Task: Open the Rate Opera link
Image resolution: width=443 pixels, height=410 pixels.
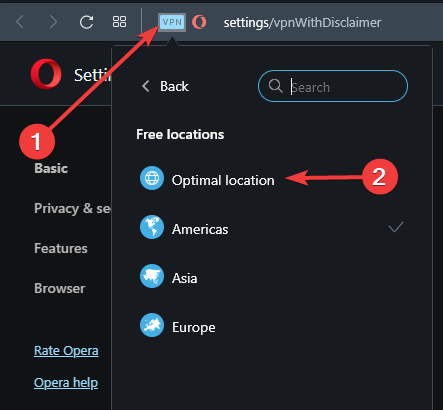Action: (x=66, y=351)
